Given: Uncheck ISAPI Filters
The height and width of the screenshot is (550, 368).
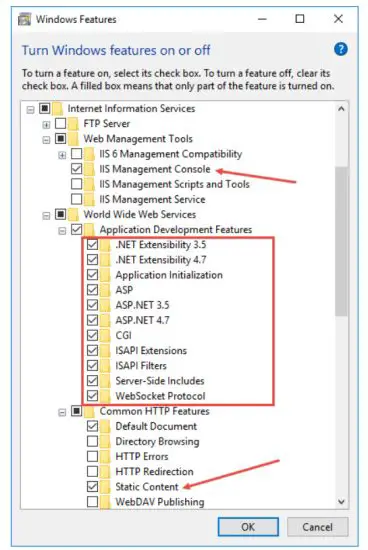Looking at the screenshot, I should [x=92, y=365].
